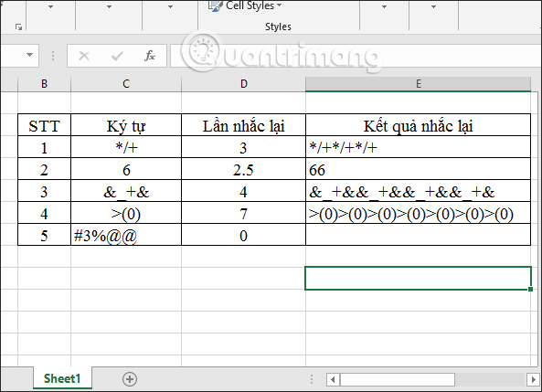Screen dimensions: 542x392
Task: Select the result cell showing '66'
Action: pyautogui.click(x=419, y=169)
